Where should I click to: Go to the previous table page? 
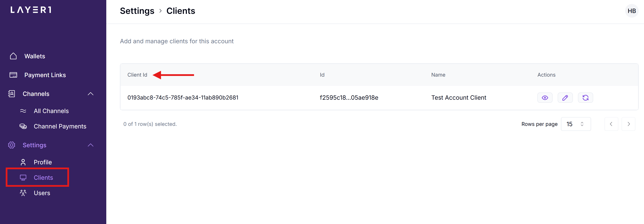pos(611,124)
